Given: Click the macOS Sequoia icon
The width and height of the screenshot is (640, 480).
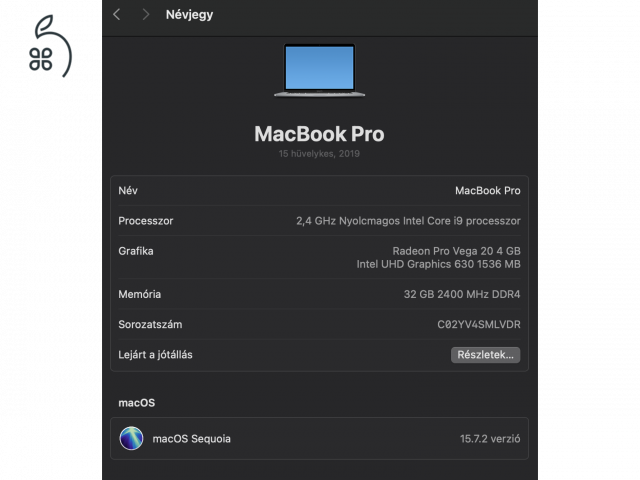Looking at the screenshot, I should (131, 438).
